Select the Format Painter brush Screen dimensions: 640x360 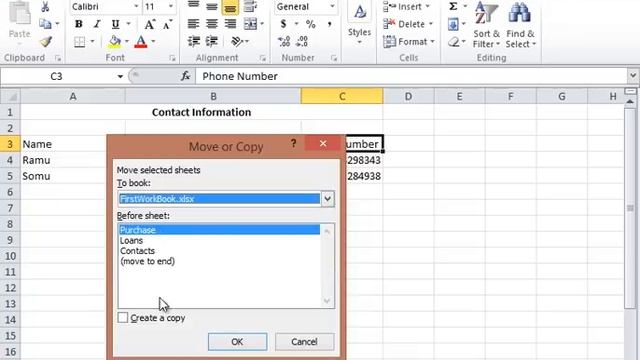tap(46, 41)
